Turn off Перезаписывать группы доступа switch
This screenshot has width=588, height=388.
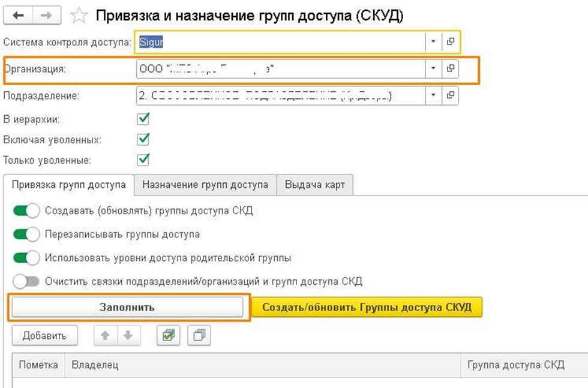click(26, 234)
